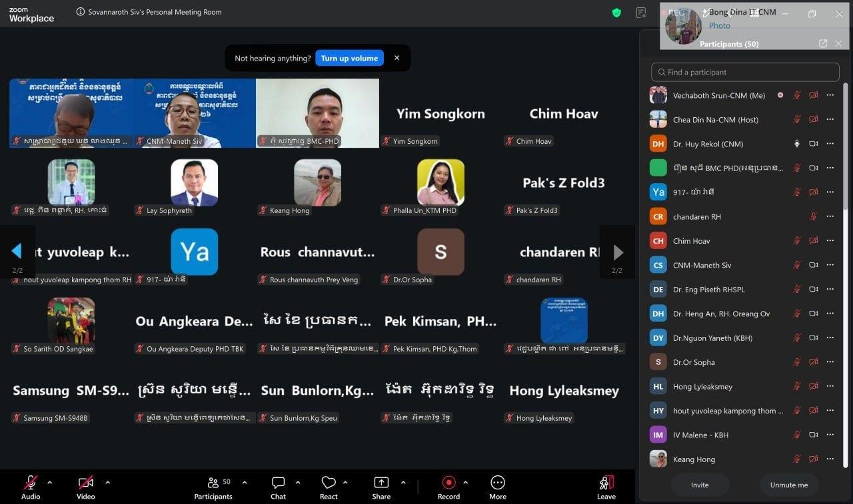Click the Find a participant search field
The image size is (853, 504).
745,72
